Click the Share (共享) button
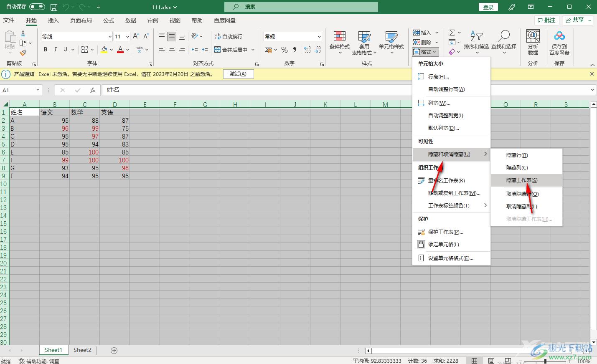 click(x=578, y=20)
